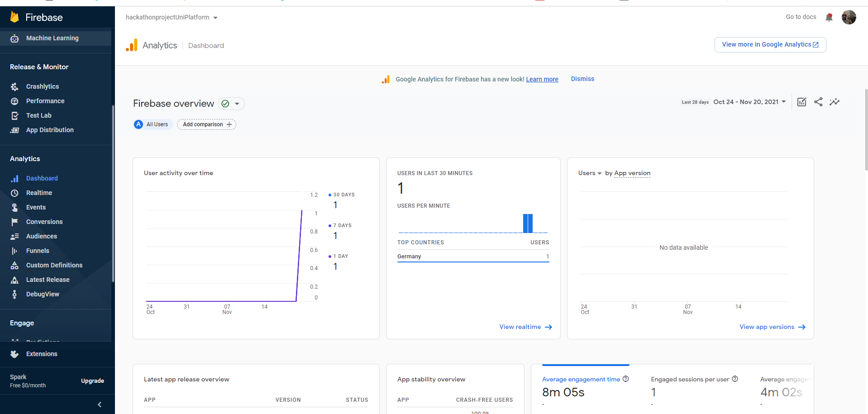Click the Firebase flame logo

click(x=14, y=17)
